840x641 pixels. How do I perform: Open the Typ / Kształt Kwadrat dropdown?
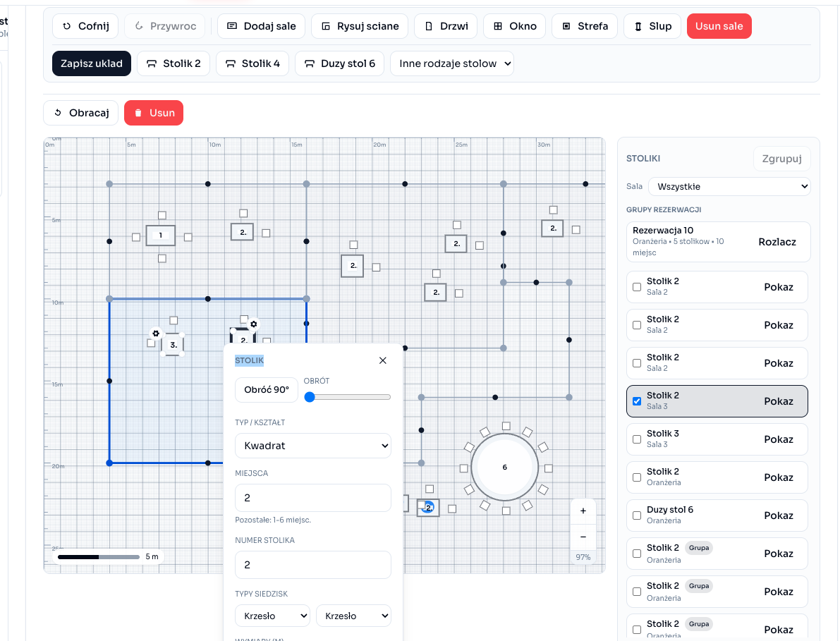coord(312,446)
